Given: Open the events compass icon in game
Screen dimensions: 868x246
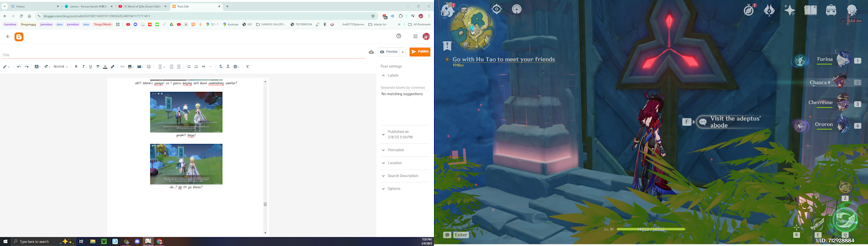Looking at the screenshot, I should coord(749,10).
